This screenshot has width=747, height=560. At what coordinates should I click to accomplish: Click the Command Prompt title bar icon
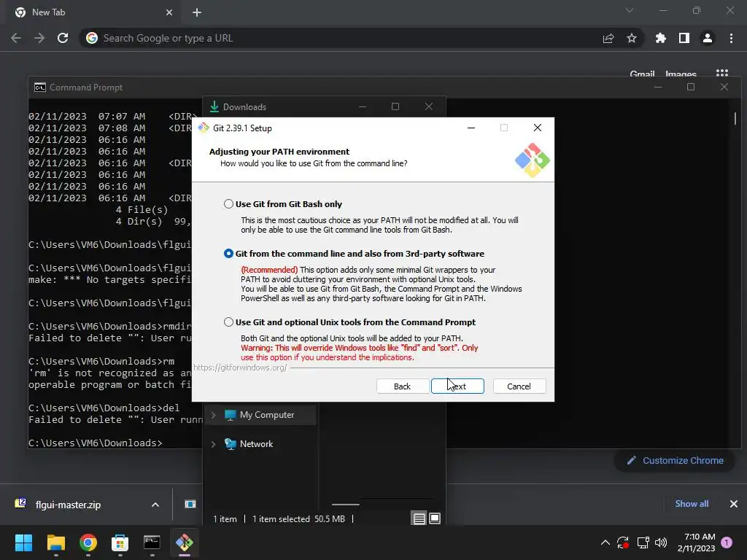click(x=40, y=87)
